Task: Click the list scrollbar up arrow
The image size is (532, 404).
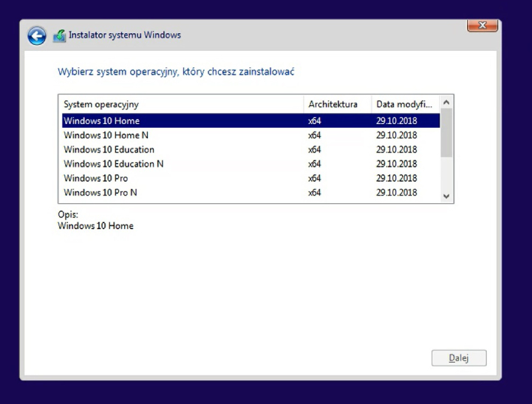Action: [446, 102]
